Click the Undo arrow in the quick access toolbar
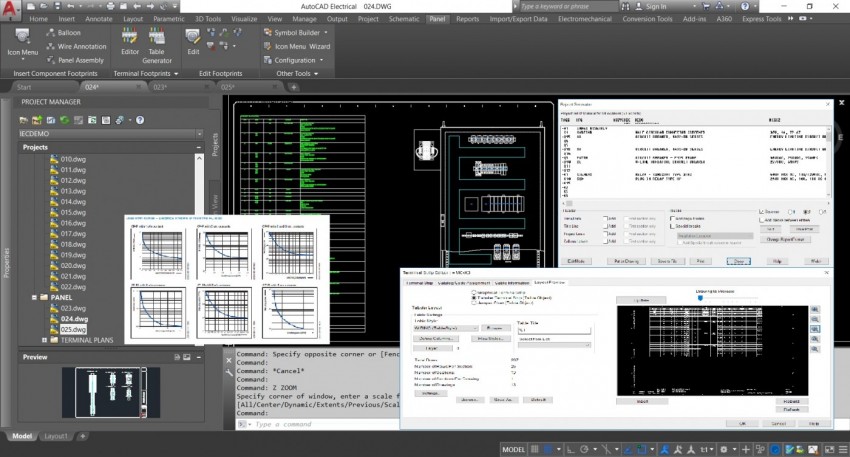850x457 pixels. pyautogui.click(x=70, y=7)
